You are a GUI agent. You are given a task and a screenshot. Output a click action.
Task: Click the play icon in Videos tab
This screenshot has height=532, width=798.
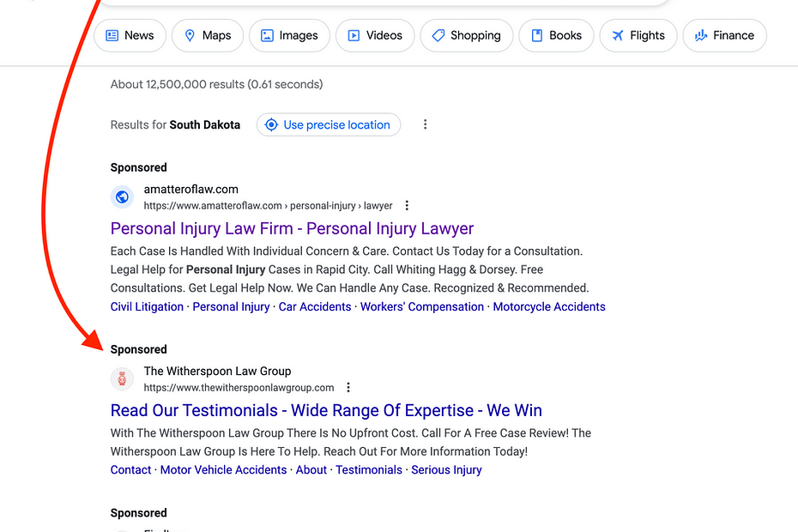coord(354,36)
